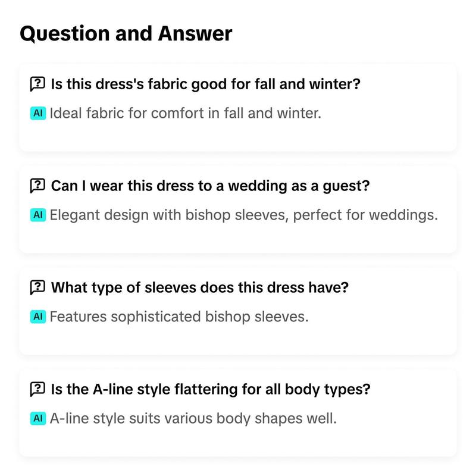476x476 pixels.
Task: Click the AI badge before 'A-line style suits'
Action: click(38, 418)
